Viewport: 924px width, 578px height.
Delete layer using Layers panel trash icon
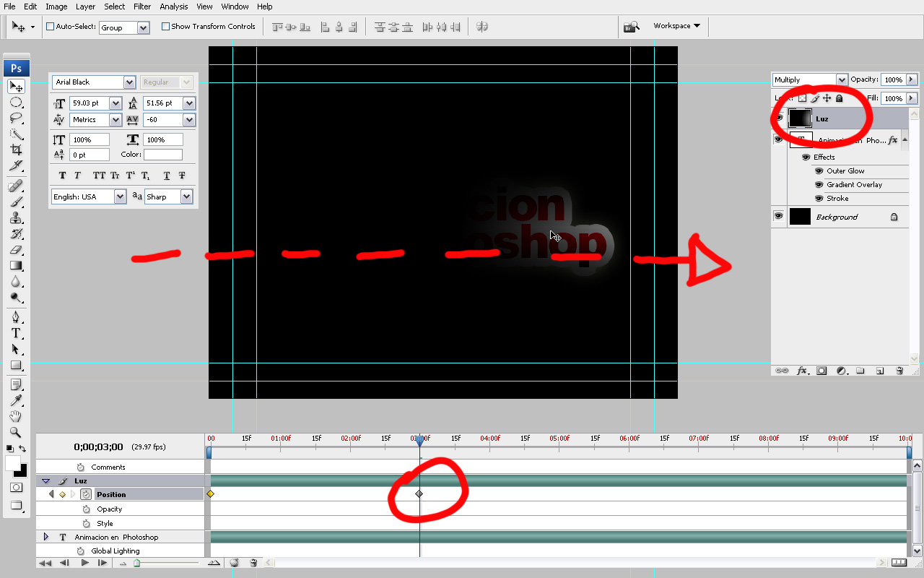pyautogui.click(x=899, y=371)
